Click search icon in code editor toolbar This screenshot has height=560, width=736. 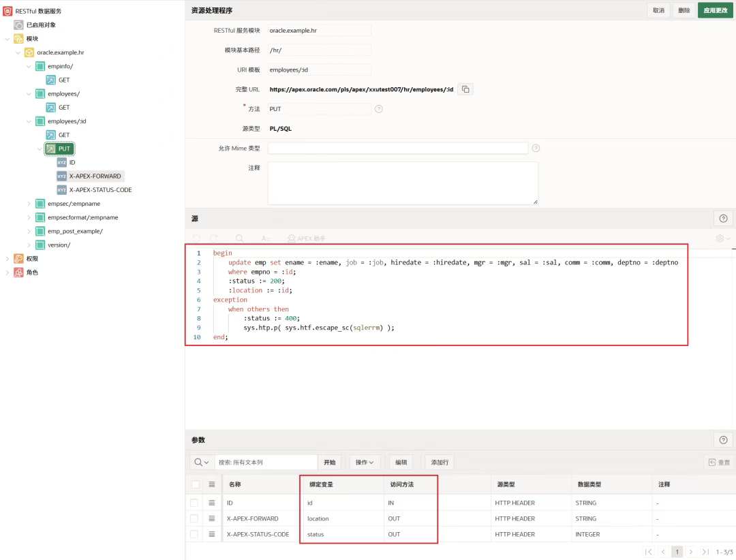click(x=239, y=238)
